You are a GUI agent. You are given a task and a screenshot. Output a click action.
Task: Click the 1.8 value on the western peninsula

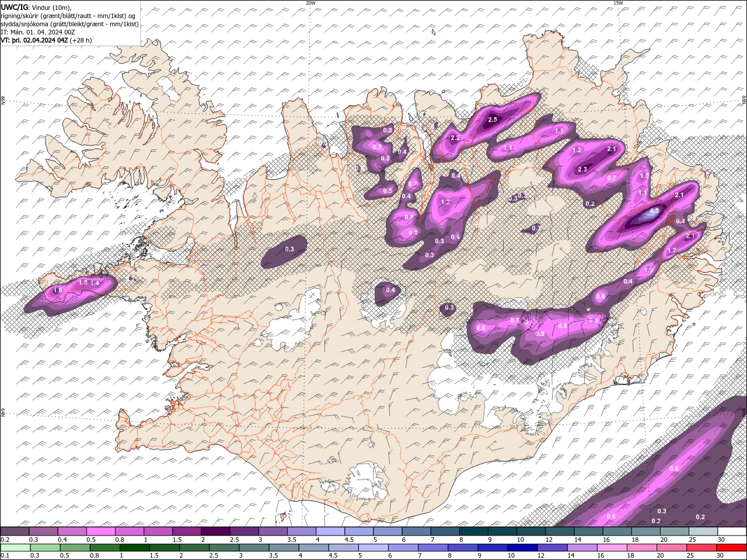[58, 290]
